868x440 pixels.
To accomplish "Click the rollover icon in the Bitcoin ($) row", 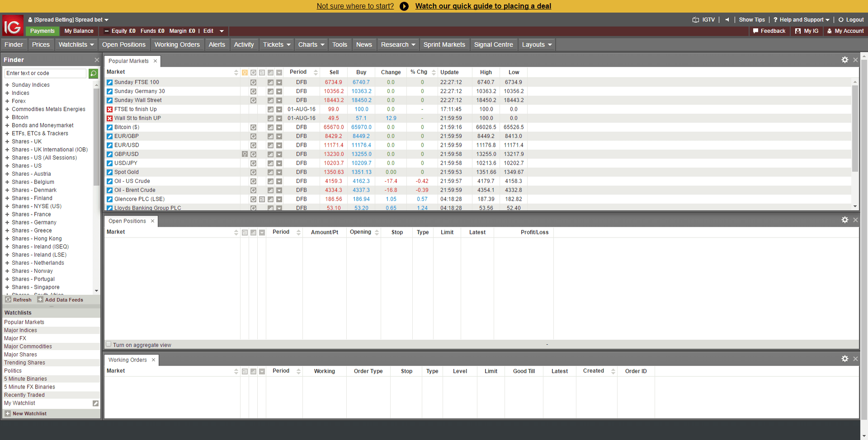I will coord(253,127).
